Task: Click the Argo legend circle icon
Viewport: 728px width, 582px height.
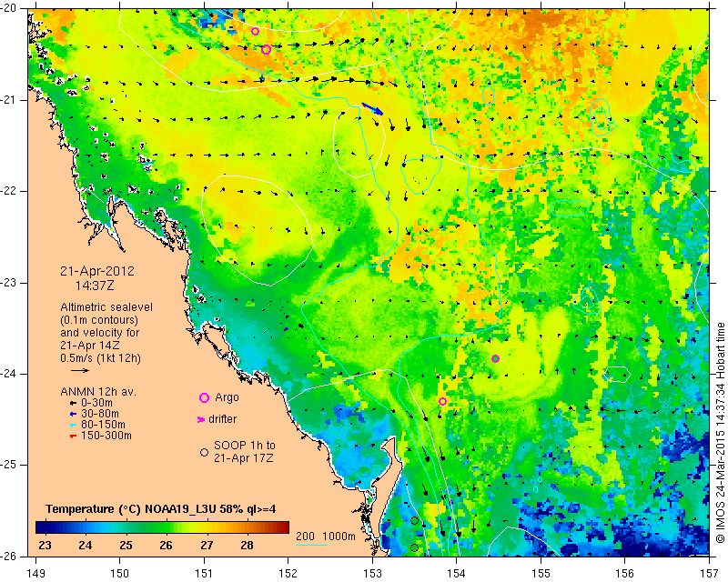Action: click(x=204, y=397)
